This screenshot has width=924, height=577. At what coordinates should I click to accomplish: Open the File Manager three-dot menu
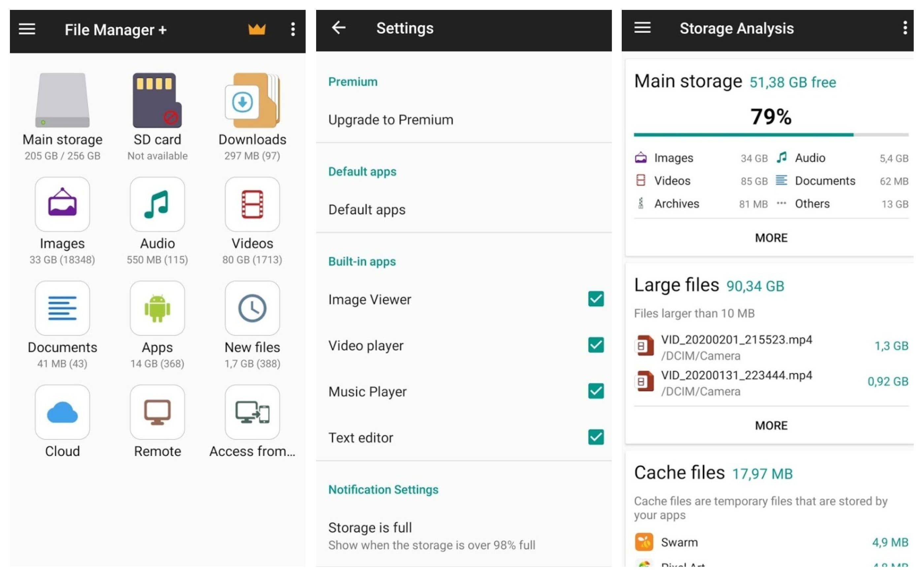pyautogui.click(x=292, y=29)
